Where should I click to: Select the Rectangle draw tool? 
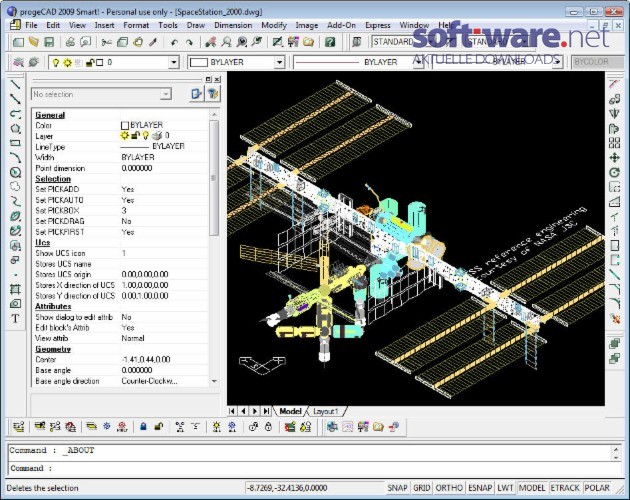coord(15,143)
